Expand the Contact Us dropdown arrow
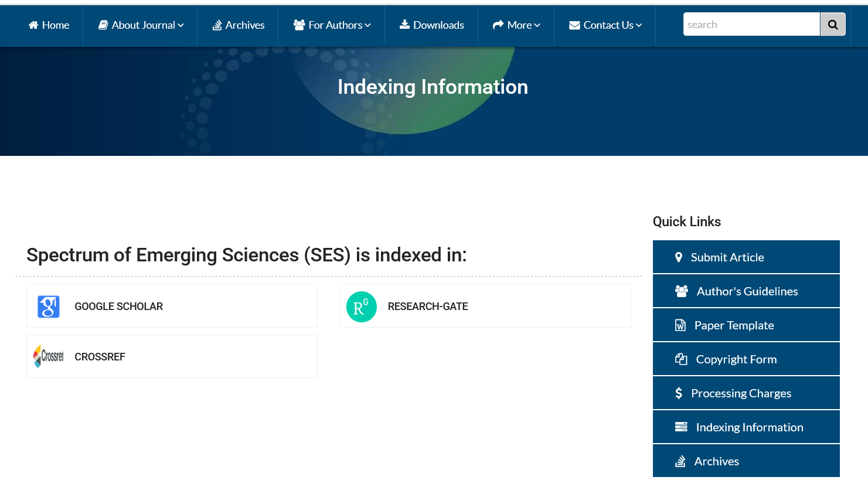 tap(639, 25)
